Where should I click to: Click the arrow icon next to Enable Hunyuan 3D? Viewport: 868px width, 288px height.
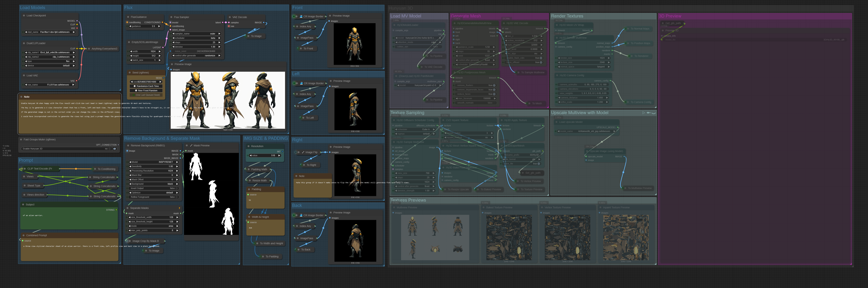click(114, 149)
